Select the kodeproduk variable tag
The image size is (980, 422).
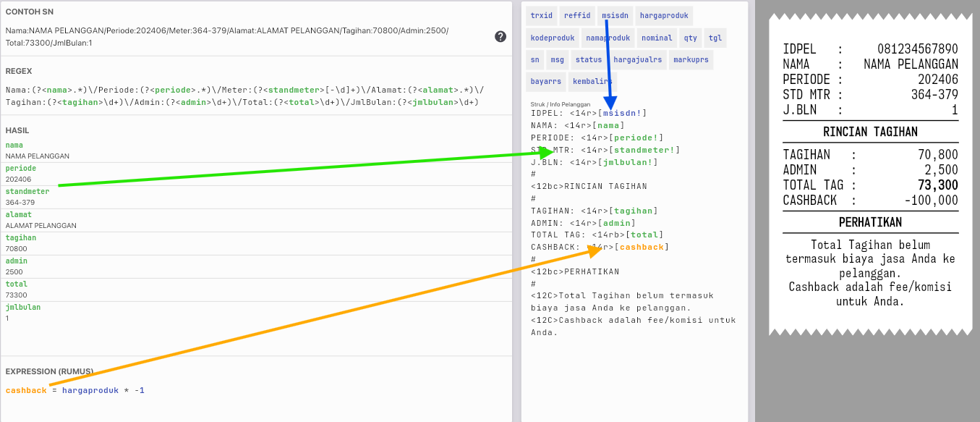click(552, 38)
